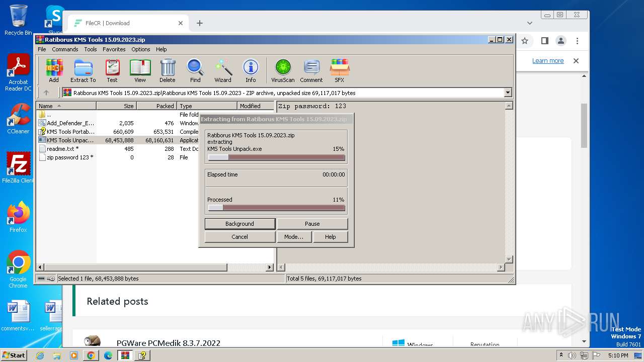Click the Info toolbar icon

point(251,70)
